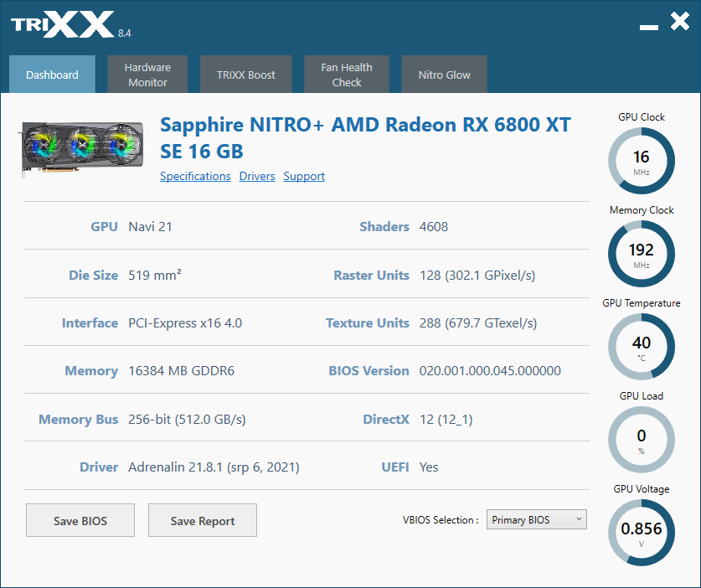Select the UEFI 'Yes' value
Viewport: 701px width, 588px height.
point(429,467)
